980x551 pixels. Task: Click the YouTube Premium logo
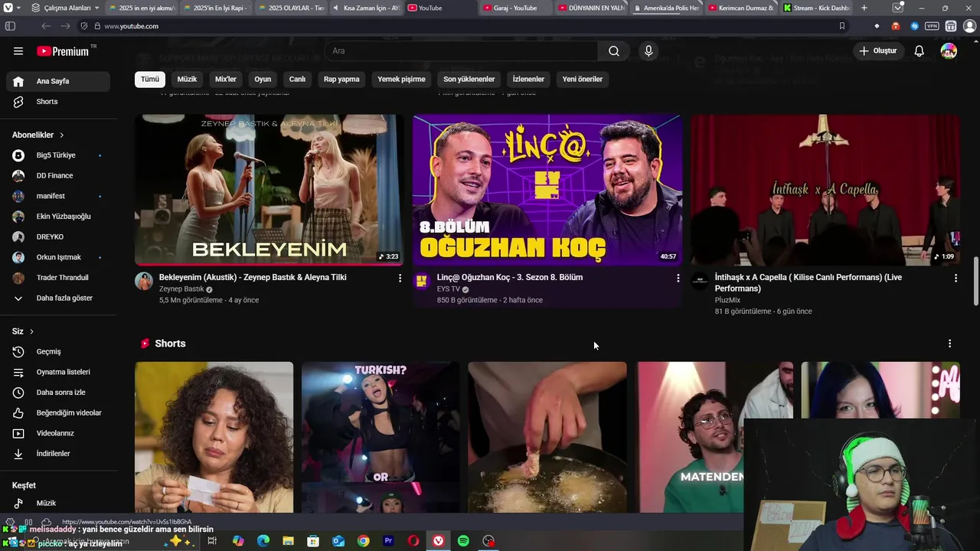(64, 51)
